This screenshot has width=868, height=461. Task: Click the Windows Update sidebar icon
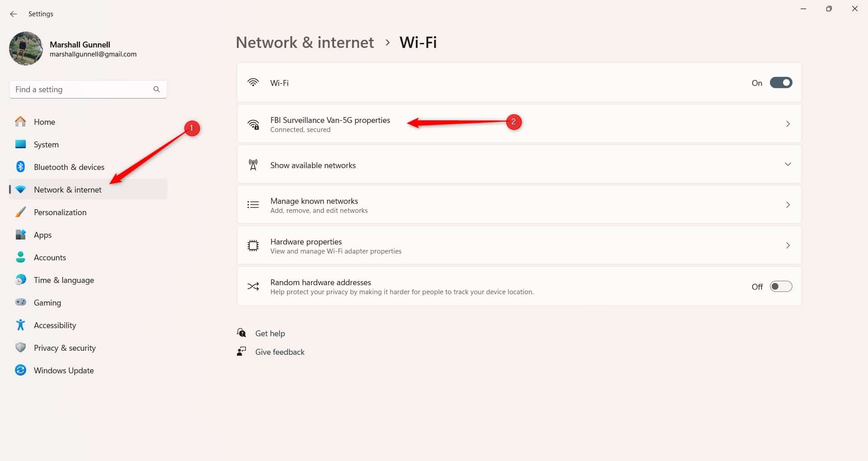pos(20,370)
